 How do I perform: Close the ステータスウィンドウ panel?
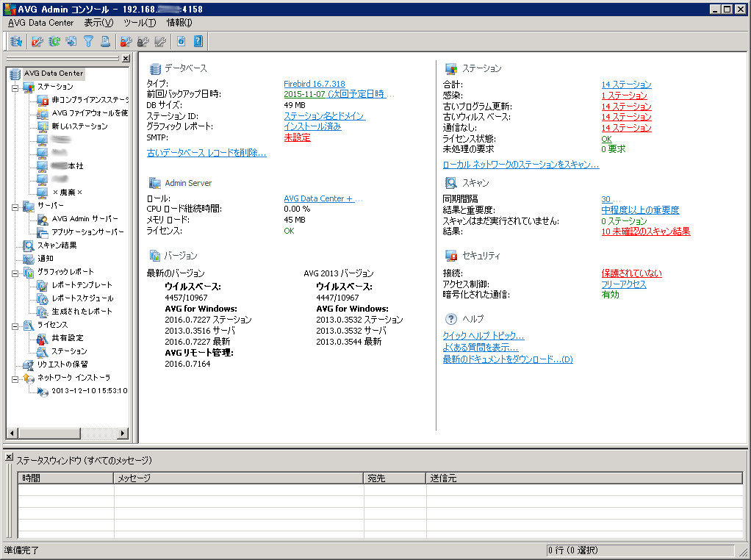[9, 457]
